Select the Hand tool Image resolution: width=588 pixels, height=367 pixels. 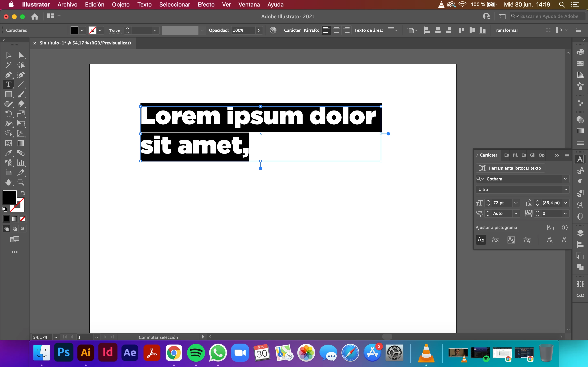8,182
